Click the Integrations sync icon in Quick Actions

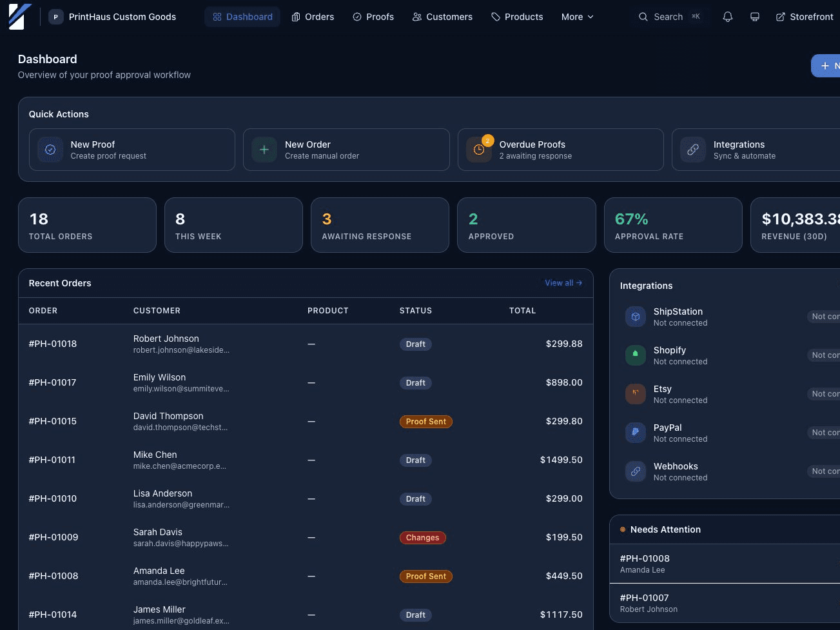[693, 149]
